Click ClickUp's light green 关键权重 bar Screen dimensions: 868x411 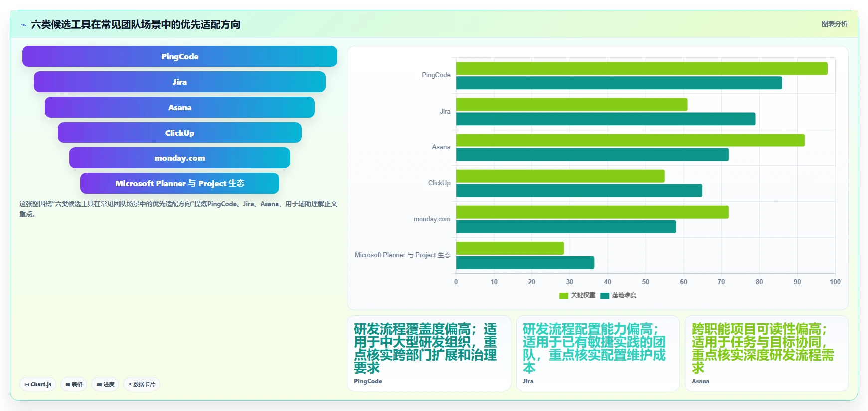pyautogui.click(x=560, y=176)
